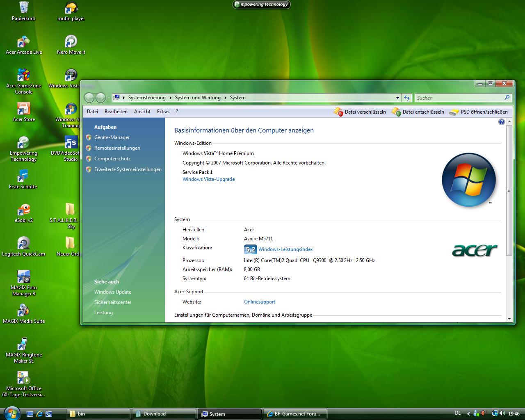This screenshot has height=420, width=525.
Task: Switch to bin taskbar window
Action: (x=98, y=414)
